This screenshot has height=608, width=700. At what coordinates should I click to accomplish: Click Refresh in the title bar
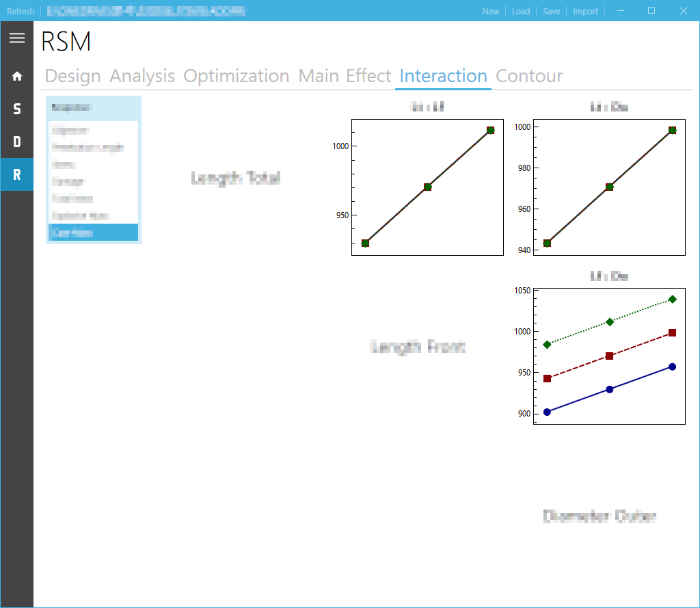click(x=21, y=11)
